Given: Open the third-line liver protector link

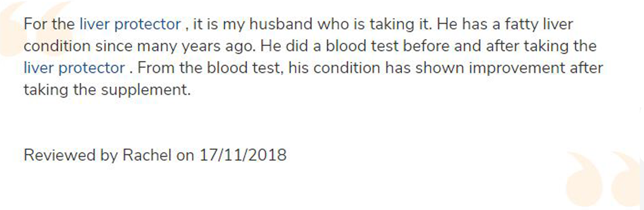Looking at the screenshot, I should tap(74, 68).
